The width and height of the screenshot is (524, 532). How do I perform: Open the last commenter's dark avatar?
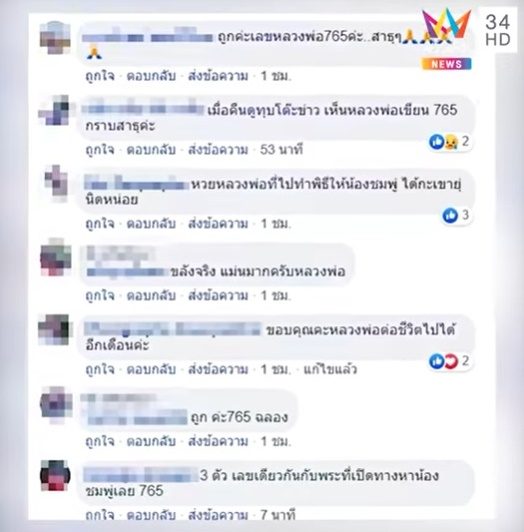point(55,475)
